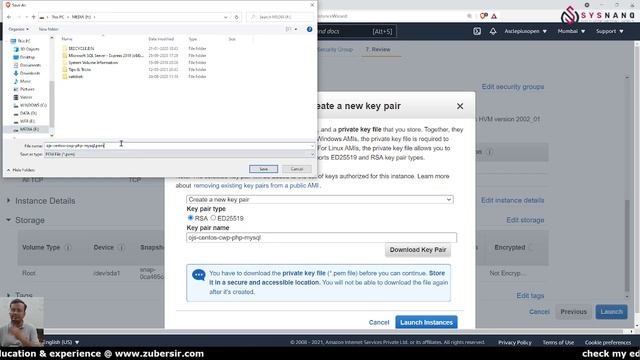Open removing existing key pairs link

[x=256, y=186]
